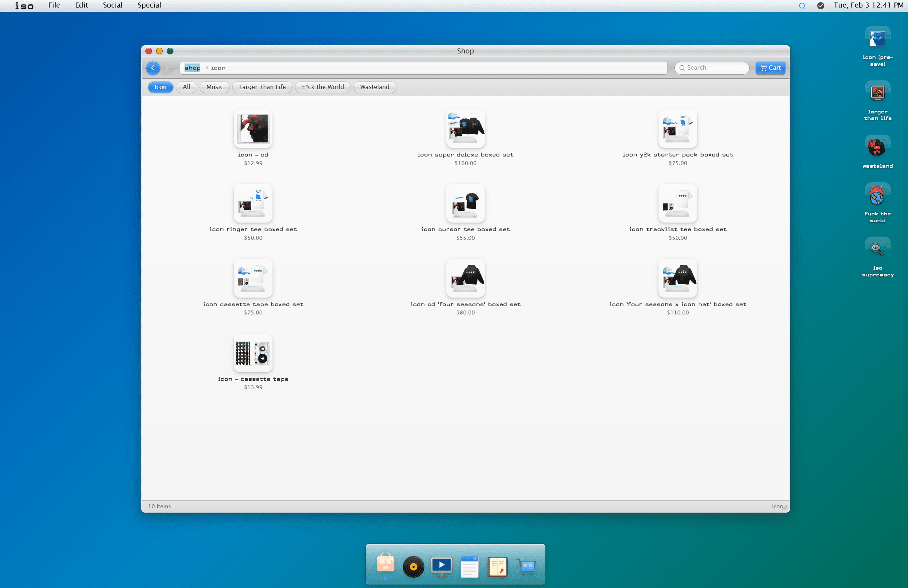This screenshot has width=908, height=588.
Task: Open the vinyl record dock icon
Action: [x=413, y=566]
